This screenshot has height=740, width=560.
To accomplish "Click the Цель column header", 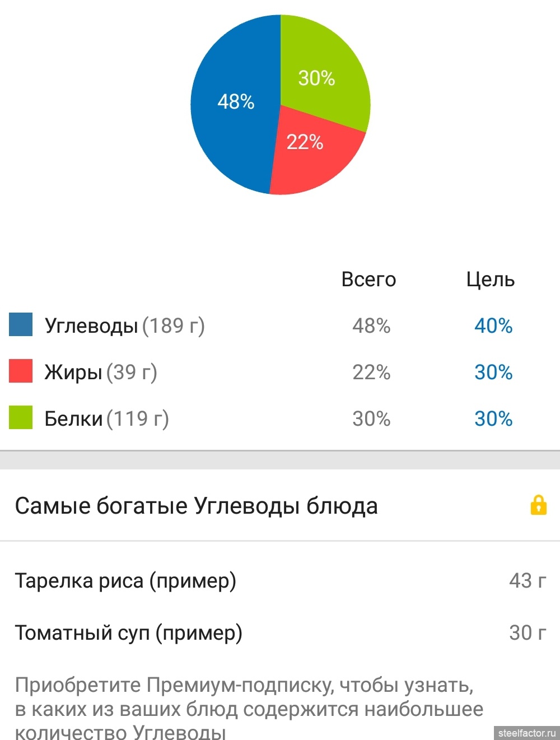I will (x=491, y=279).
